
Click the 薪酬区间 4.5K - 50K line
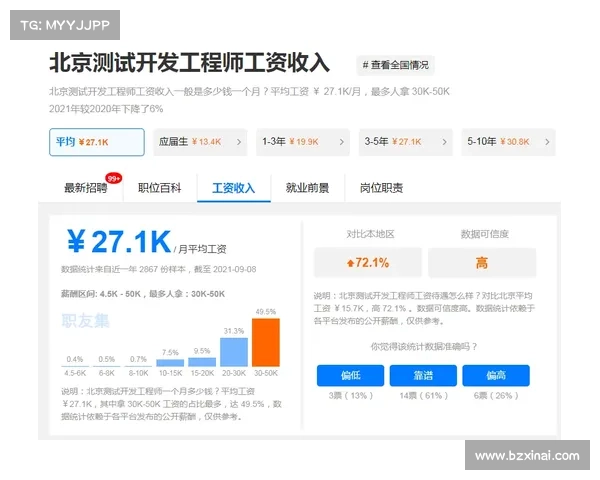(x=143, y=294)
